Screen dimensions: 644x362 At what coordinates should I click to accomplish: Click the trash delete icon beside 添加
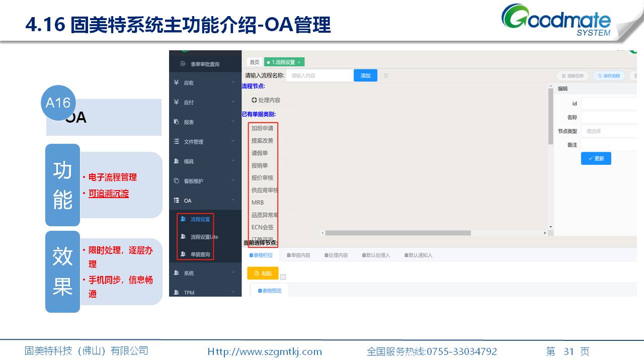386,76
